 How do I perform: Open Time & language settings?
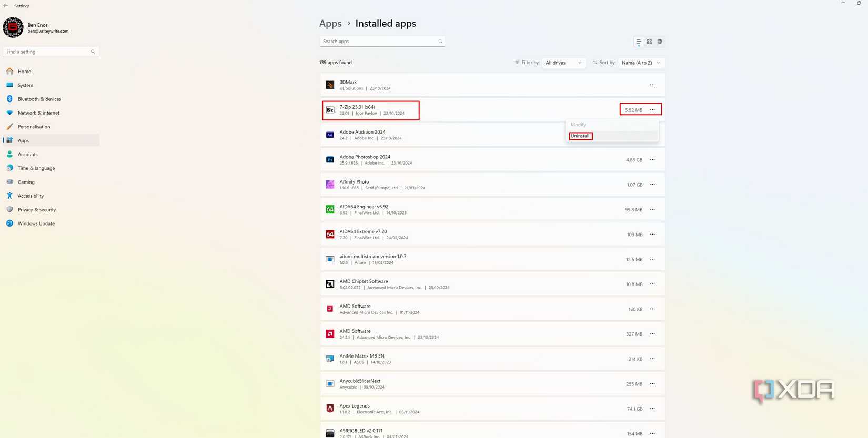pyautogui.click(x=51, y=168)
